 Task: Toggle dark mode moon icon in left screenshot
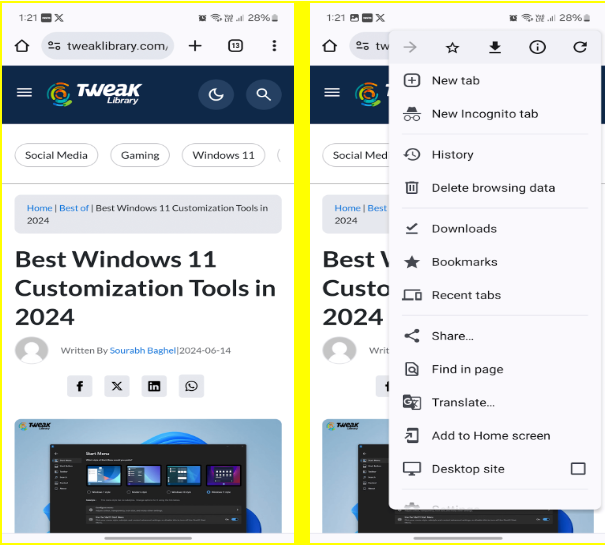pyautogui.click(x=216, y=95)
